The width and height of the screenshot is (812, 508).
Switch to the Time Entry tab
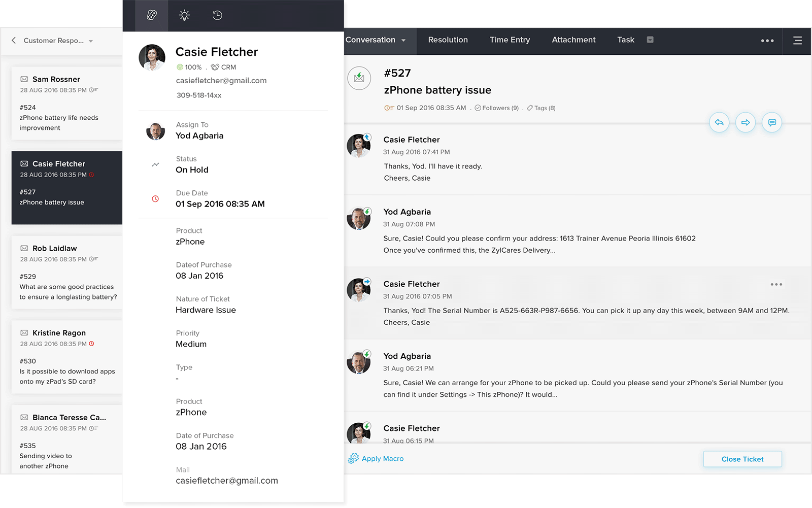coord(510,40)
